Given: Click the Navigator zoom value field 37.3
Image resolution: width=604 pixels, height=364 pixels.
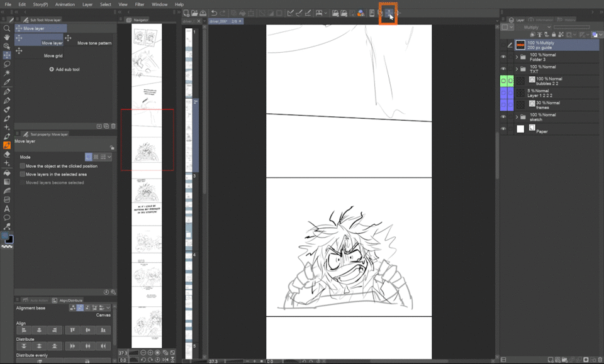Looking at the screenshot, I should point(123,353).
